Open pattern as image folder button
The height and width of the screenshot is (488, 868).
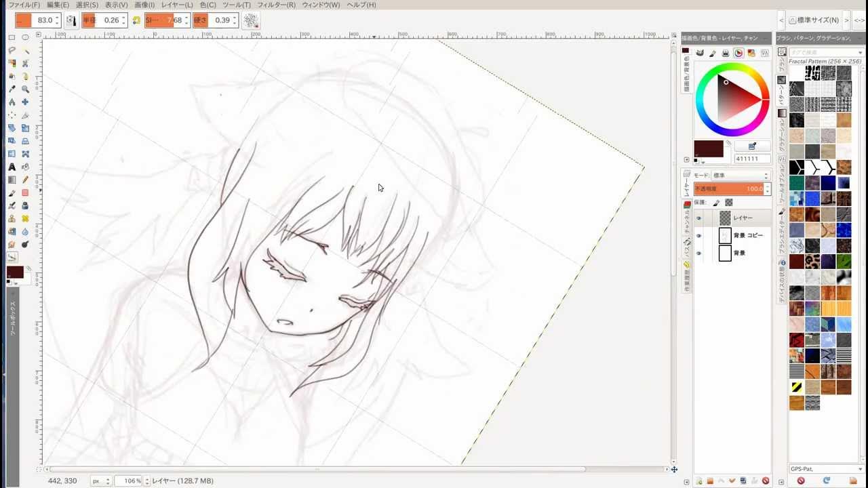click(x=852, y=481)
